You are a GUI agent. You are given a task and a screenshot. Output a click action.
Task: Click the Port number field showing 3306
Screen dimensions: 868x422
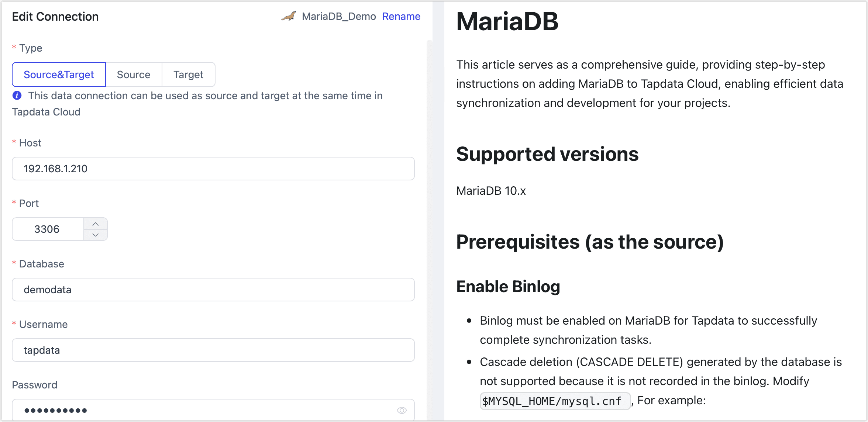(48, 229)
